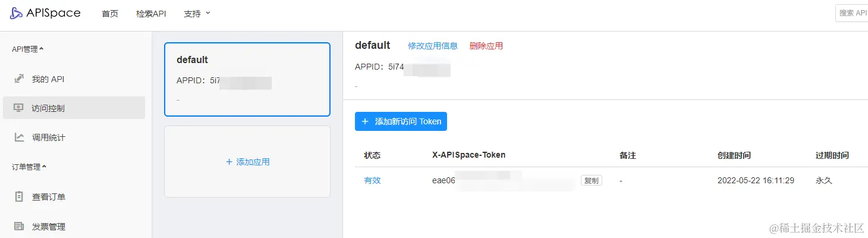Copy the token with 复制 button
868x238 pixels.
pos(591,180)
